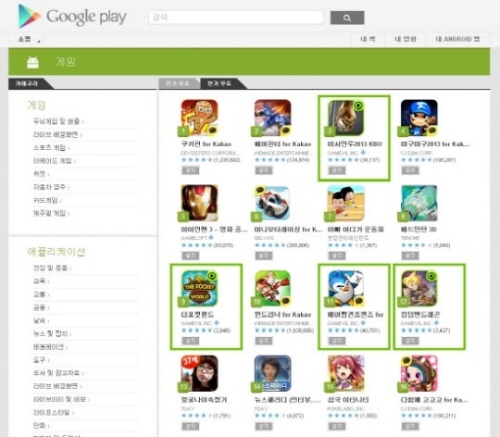Viewport: 500px width, 437px height.
Task: Click the Google Play logo
Action: point(72,16)
